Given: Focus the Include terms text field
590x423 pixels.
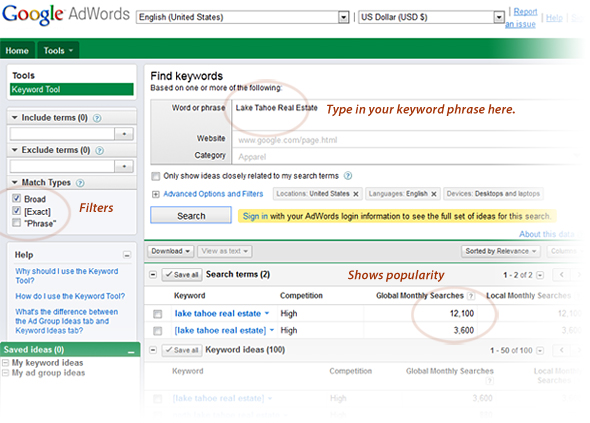Looking at the screenshot, I should tap(62, 134).
